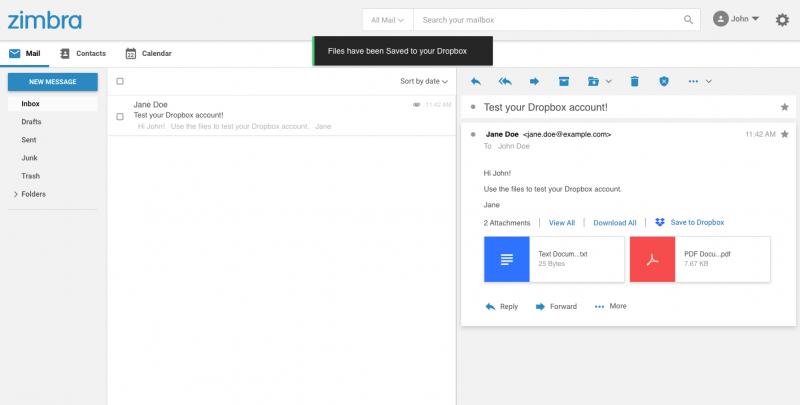Click the bottom Reply arrow icon
The height and width of the screenshot is (405, 800).
(490, 307)
